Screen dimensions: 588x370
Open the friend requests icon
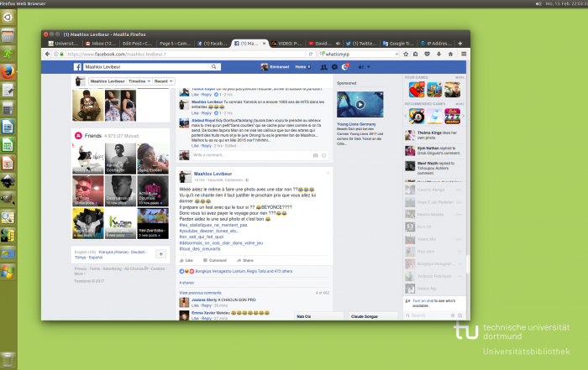tap(324, 66)
